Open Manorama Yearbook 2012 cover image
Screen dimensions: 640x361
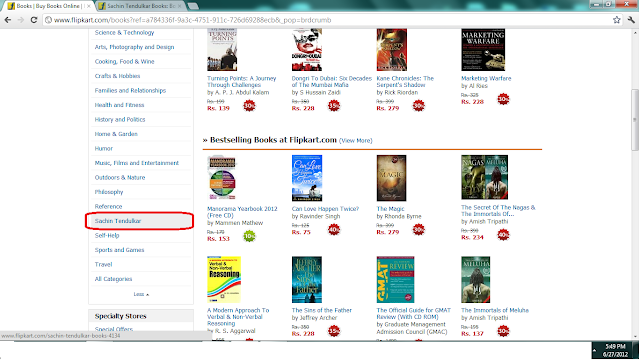(x=222, y=177)
